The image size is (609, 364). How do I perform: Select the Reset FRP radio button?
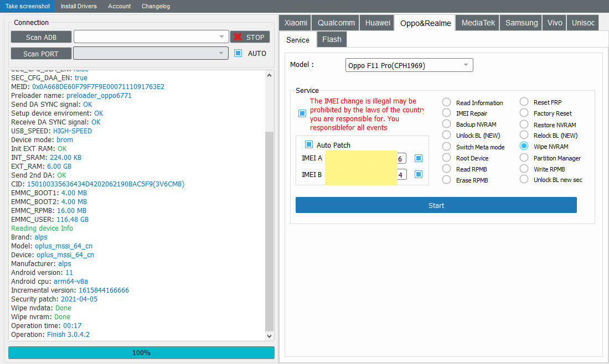(x=524, y=102)
